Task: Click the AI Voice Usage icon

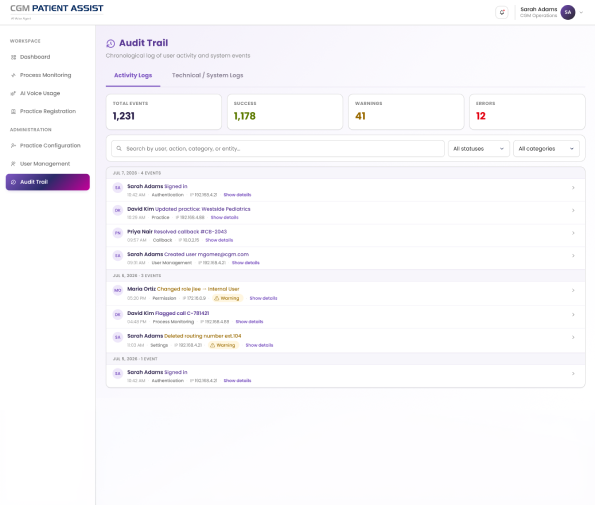Action: 13,93
